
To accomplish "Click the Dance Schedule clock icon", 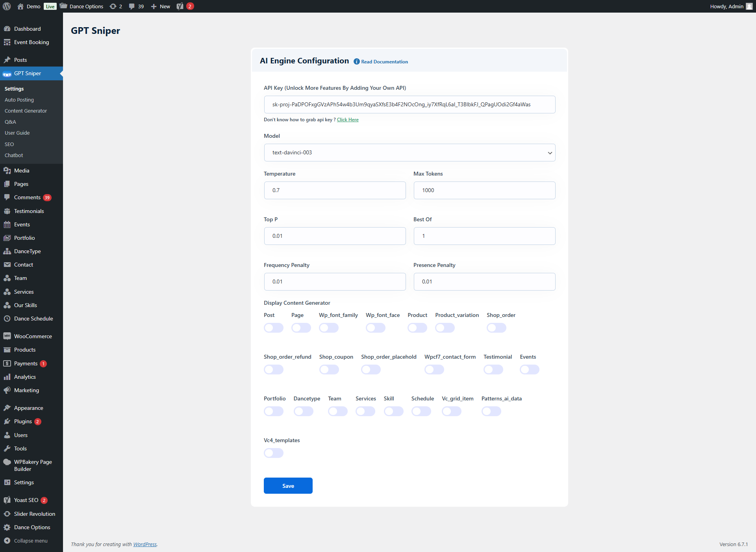I will click(x=7, y=319).
